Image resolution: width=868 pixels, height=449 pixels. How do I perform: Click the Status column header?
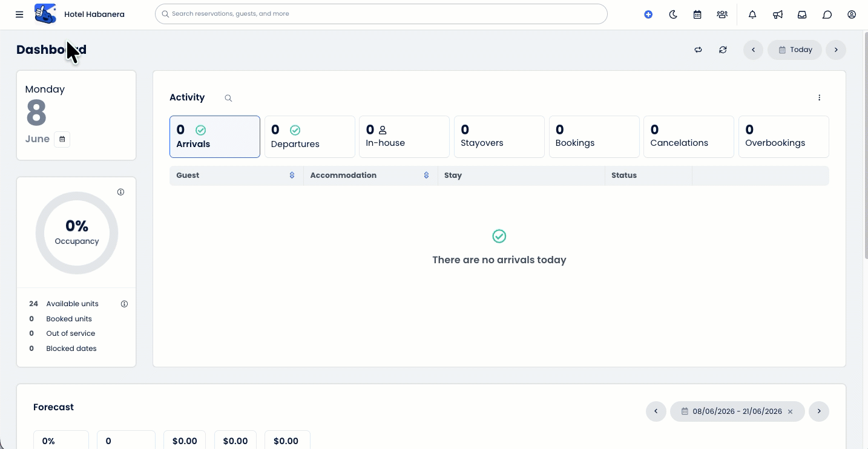pos(648,175)
